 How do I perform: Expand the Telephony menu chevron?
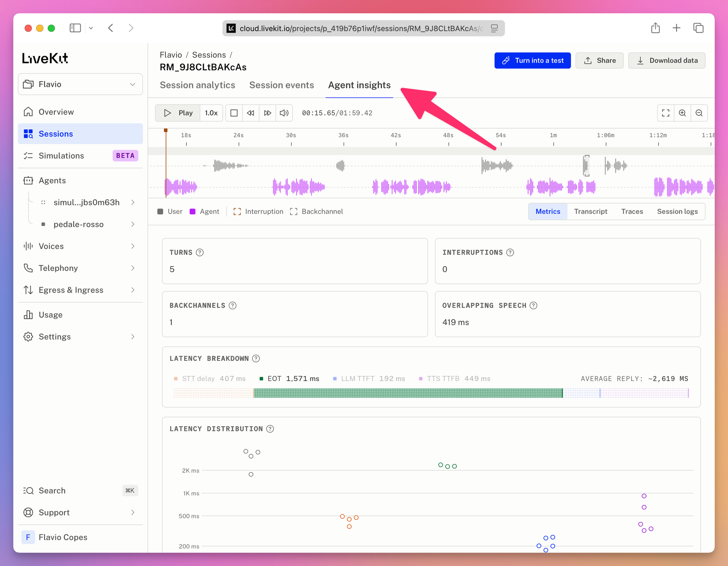[133, 268]
